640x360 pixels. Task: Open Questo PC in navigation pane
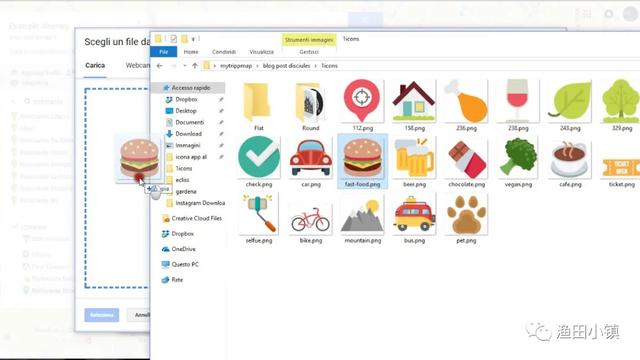pyautogui.click(x=184, y=264)
